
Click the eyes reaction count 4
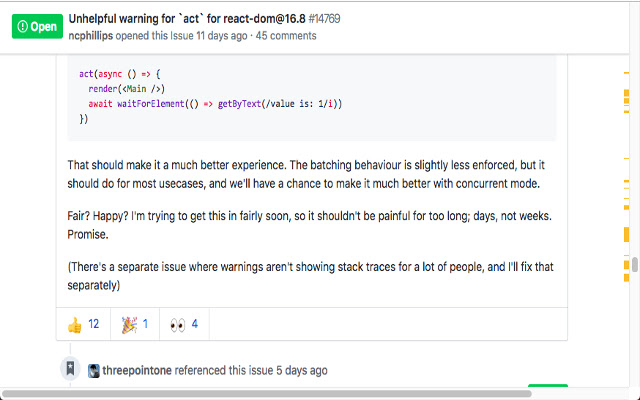(x=194, y=324)
